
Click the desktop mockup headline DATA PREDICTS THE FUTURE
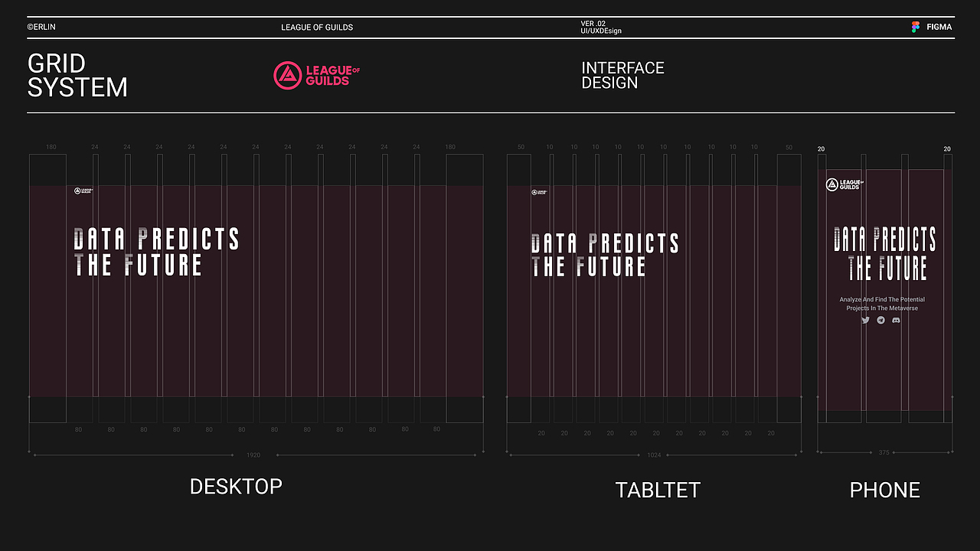[157, 252]
